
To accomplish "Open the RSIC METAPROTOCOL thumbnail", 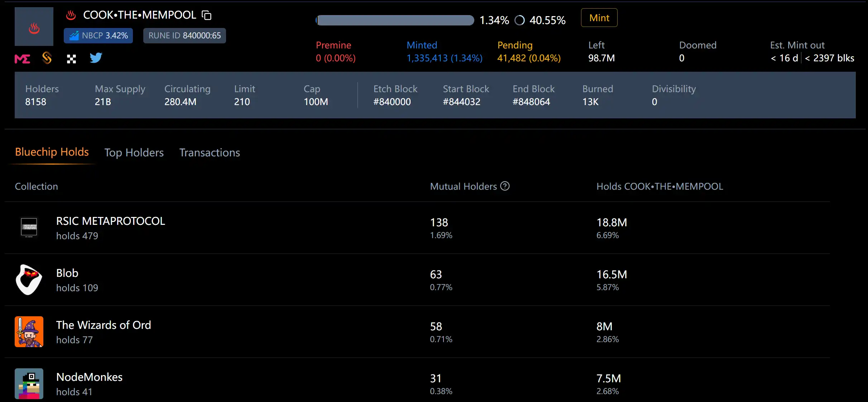I will 29,228.
